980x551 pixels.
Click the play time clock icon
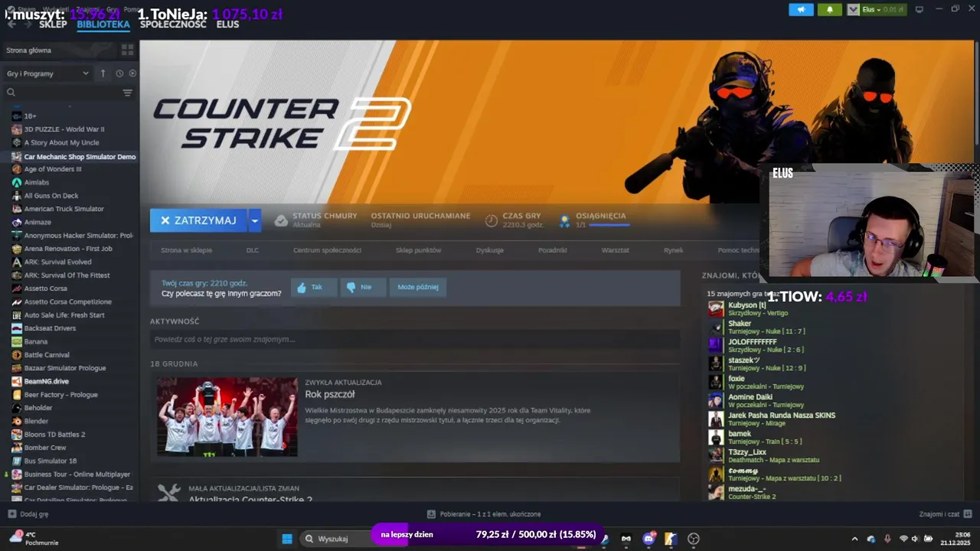pos(492,220)
